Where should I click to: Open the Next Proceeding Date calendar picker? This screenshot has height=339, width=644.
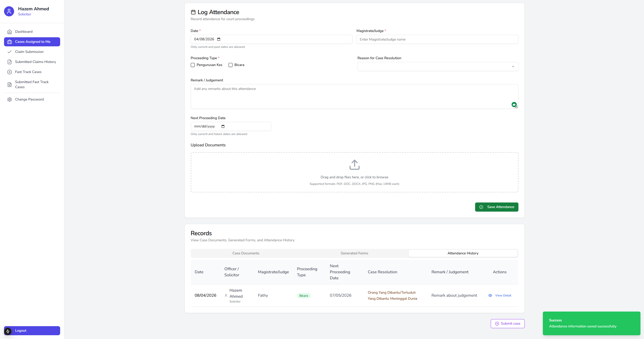pyautogui.click(x=223, y=126)
